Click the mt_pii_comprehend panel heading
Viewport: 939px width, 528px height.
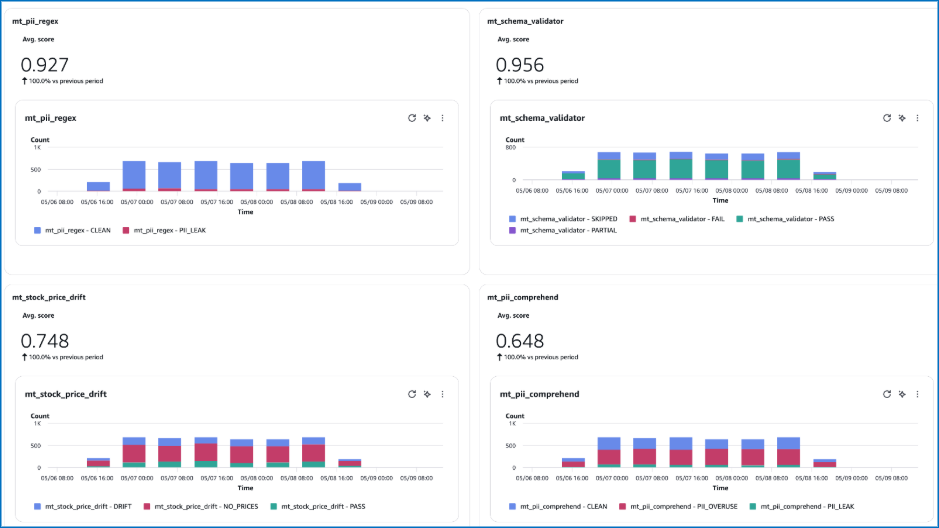tap(523, 297)
